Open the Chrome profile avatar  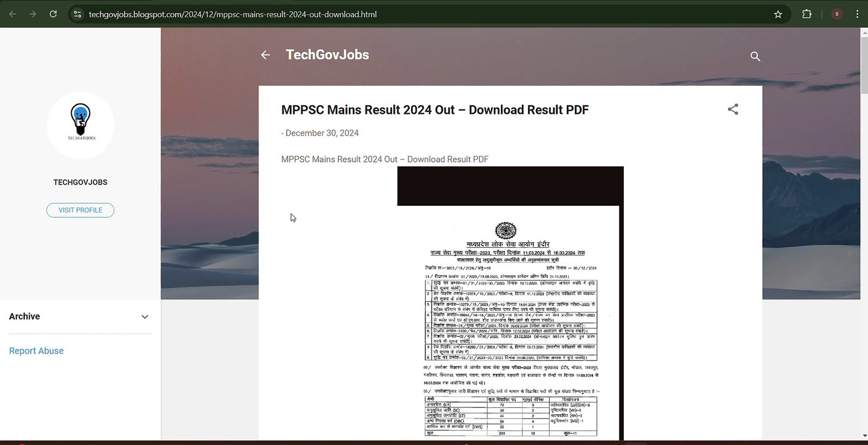point(837,14)
